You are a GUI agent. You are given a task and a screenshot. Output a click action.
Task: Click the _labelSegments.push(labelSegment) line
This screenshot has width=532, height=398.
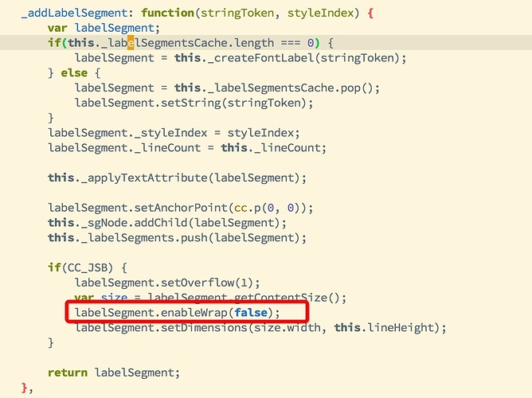click(x=177, y=238)
